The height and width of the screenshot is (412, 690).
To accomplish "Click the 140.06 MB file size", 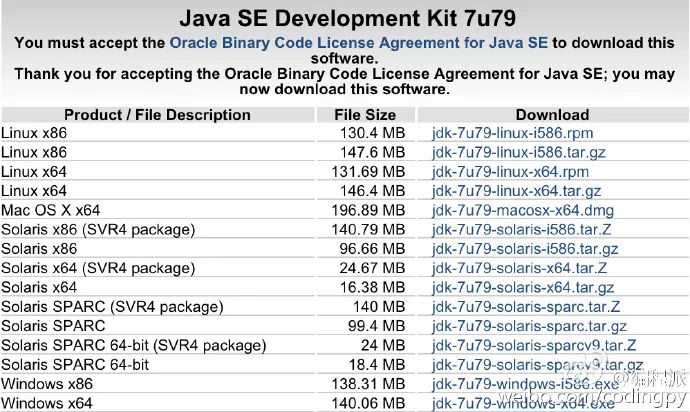I will (368, 403).
